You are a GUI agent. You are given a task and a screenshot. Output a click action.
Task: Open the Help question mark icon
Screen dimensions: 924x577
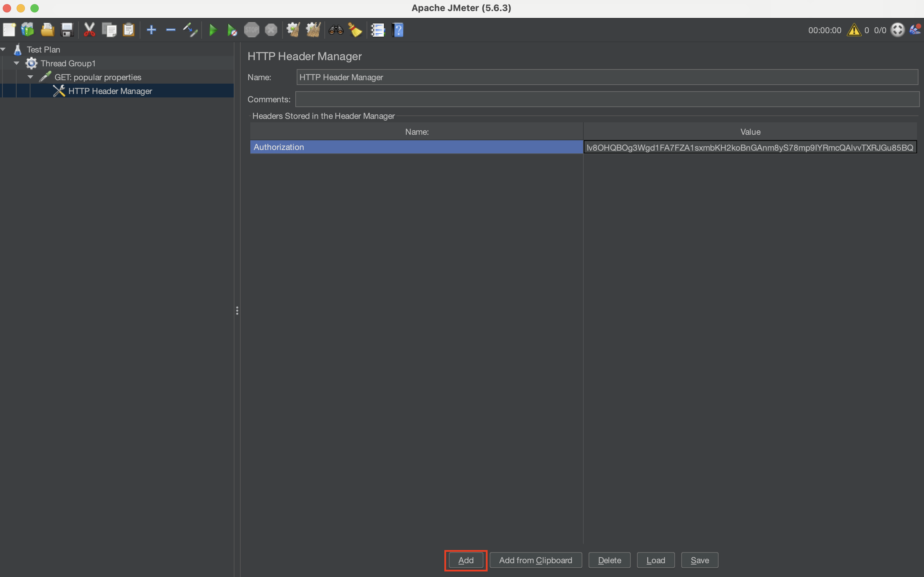(x=397, y=30)
